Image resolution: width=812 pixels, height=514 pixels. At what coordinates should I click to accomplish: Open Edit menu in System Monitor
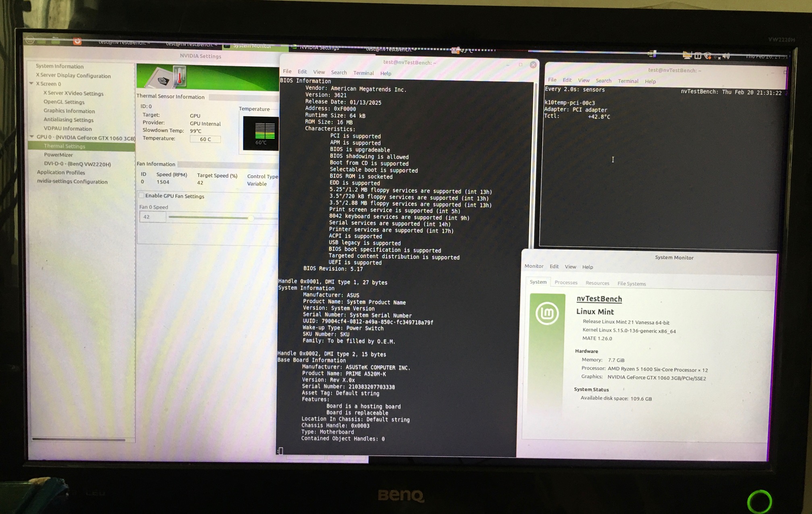pyautogui.click(x=554, y=266)
